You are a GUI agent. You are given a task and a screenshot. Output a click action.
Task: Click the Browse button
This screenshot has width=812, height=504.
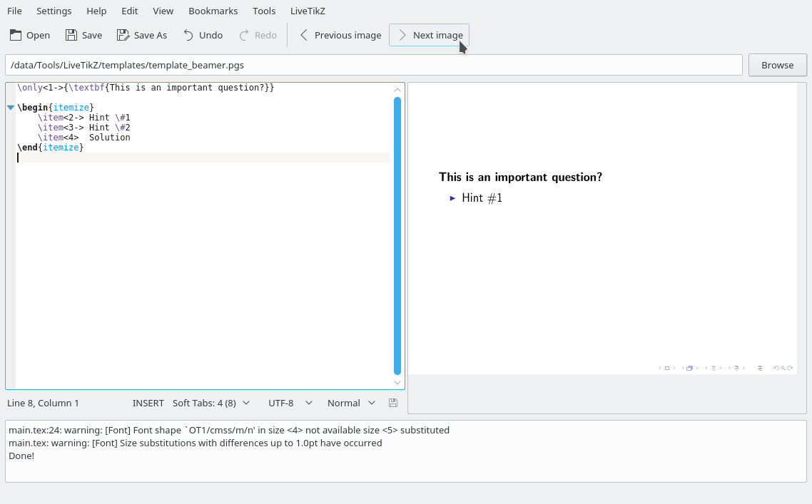777,65
